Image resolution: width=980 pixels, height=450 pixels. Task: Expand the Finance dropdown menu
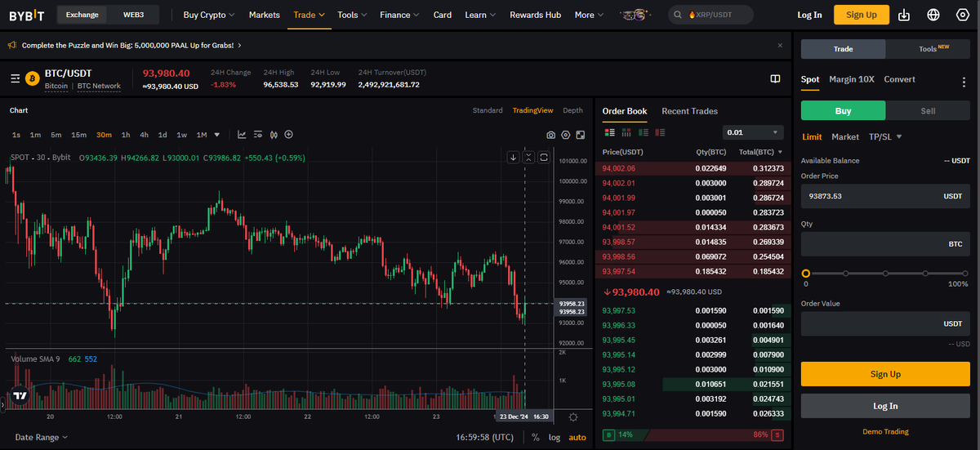(400, 15)
